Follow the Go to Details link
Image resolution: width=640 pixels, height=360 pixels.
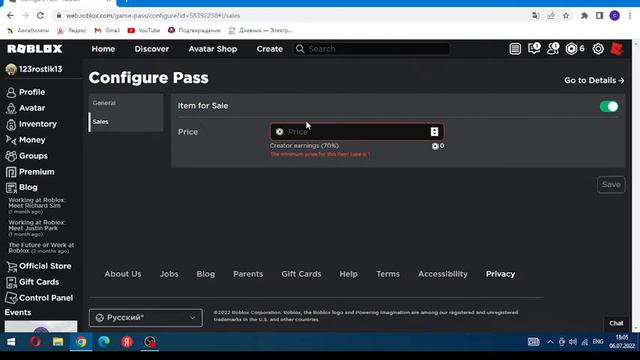coord(594,80)
